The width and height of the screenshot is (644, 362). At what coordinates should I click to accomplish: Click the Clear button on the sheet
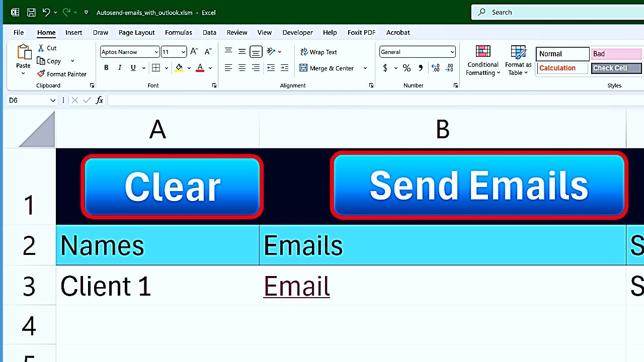pos(172,187)
